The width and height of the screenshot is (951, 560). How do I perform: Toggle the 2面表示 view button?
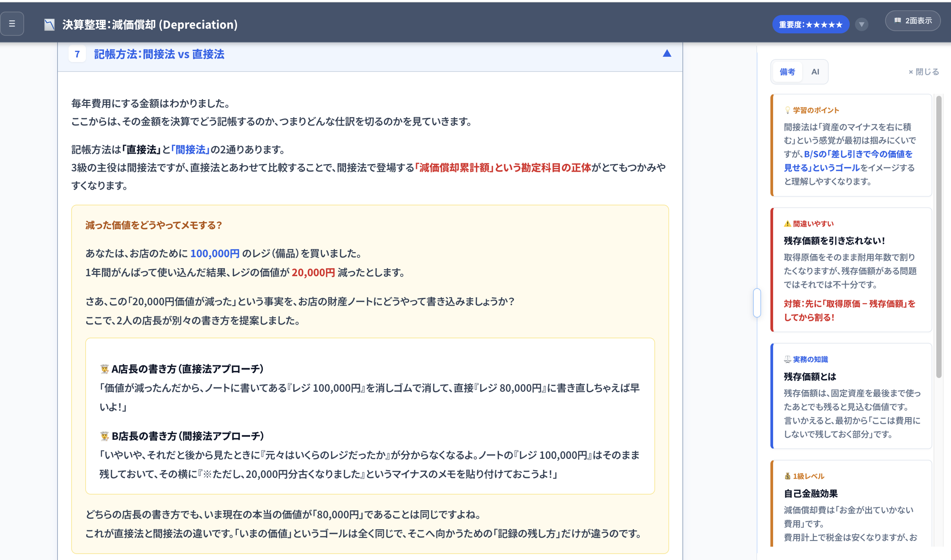point(913,21)
